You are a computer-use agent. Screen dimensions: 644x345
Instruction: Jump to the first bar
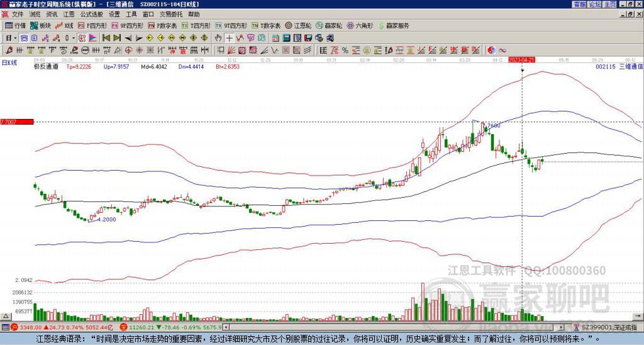(x=106, y=38)
